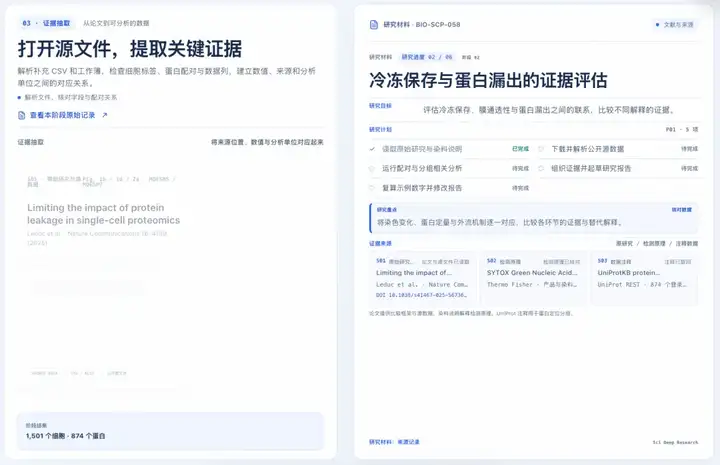Click the document icon beside 研究材料 BIO-SCP-058
This screenshot has height=465, width=720.
(x=374, y=24)
